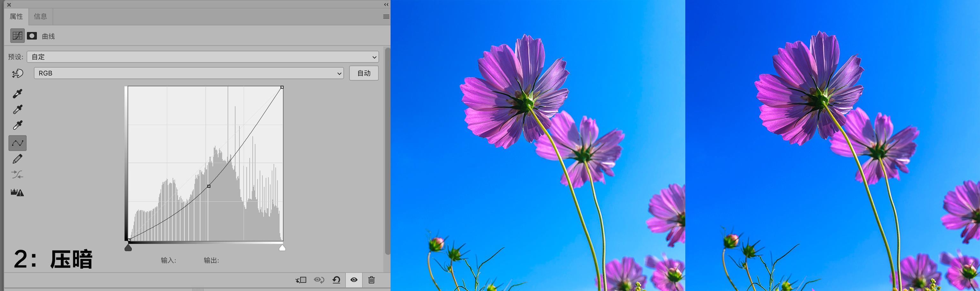The width and height of the screenshot is (980, 291).
Task: Select the white point eyedropper
Action: (x=18, y=125)
